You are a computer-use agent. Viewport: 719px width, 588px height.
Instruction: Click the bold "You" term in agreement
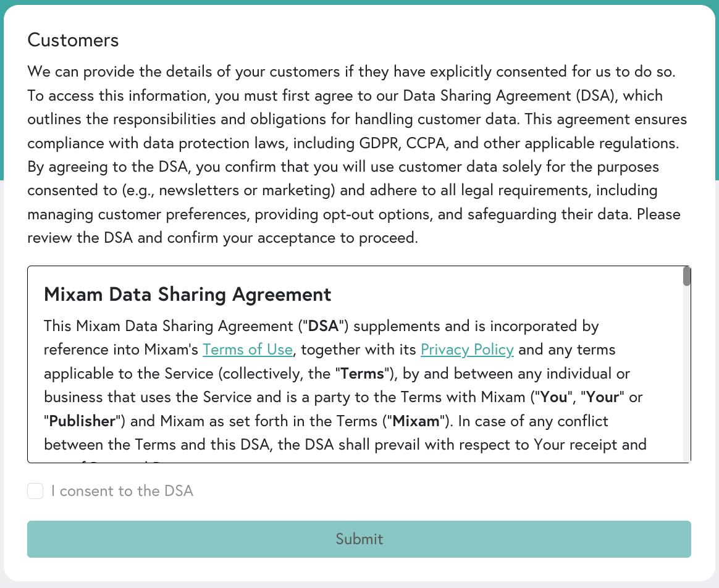pos(553,397)
